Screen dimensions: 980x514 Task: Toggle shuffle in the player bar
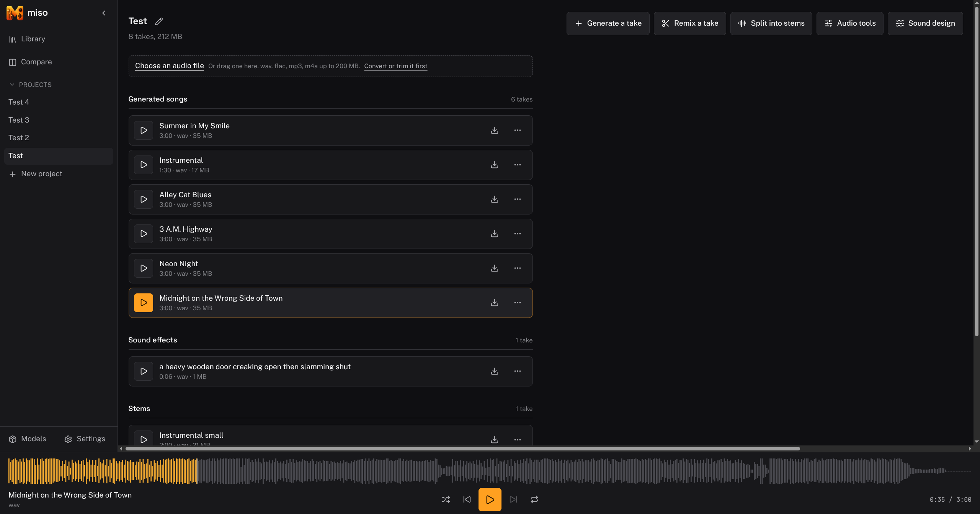(446, 499)
